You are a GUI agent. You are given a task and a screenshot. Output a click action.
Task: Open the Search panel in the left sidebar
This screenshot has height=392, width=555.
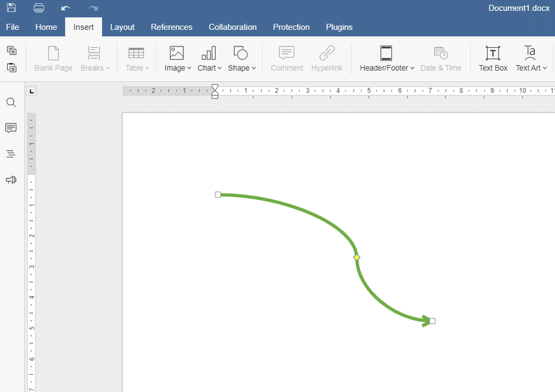coord(11,103)
